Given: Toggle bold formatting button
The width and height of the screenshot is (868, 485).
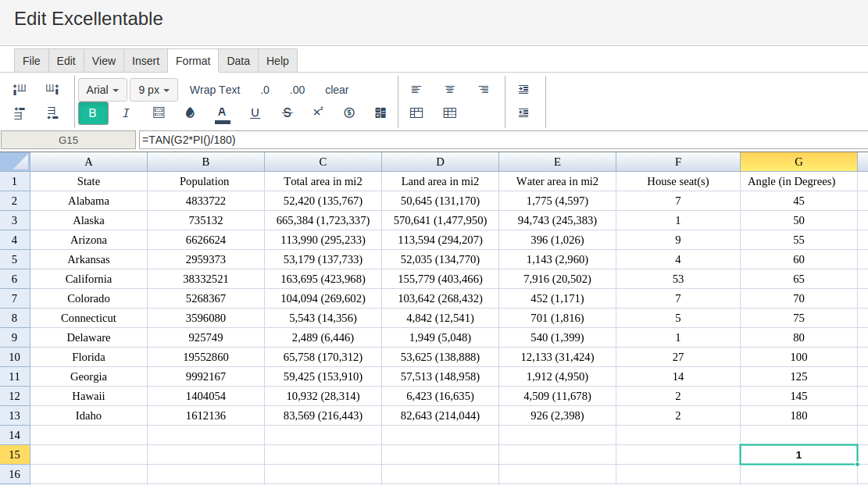Looking at the screenshot, I should coord(93,113).
